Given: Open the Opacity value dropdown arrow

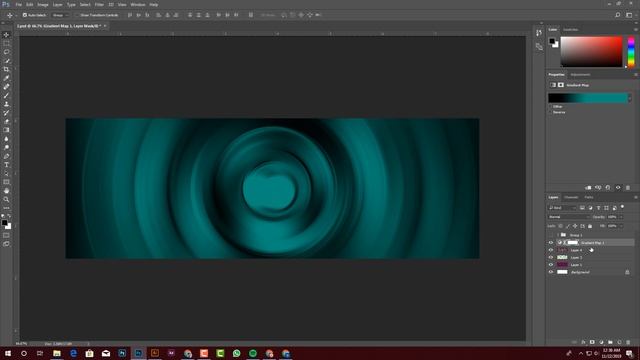Looking at the screenshot, I should (622, 217).
